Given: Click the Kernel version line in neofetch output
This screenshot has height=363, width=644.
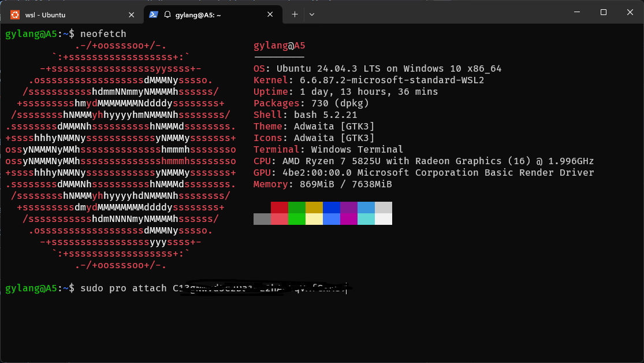Looking at the screenshot, I should [x=368, y=80].
